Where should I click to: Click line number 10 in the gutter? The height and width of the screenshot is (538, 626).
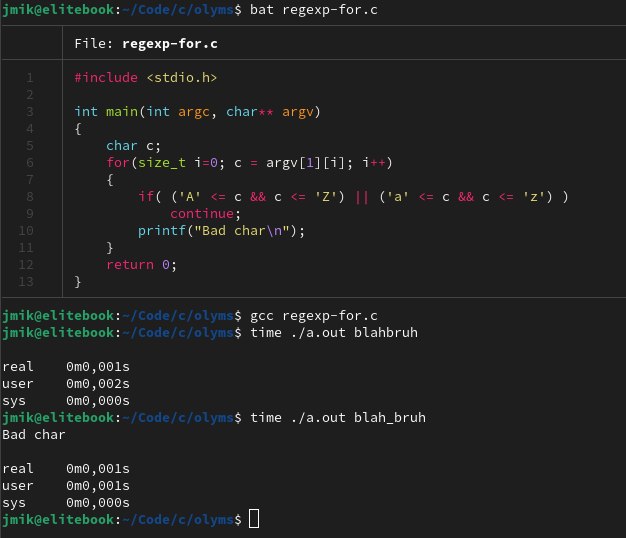[x=26, y=231]
